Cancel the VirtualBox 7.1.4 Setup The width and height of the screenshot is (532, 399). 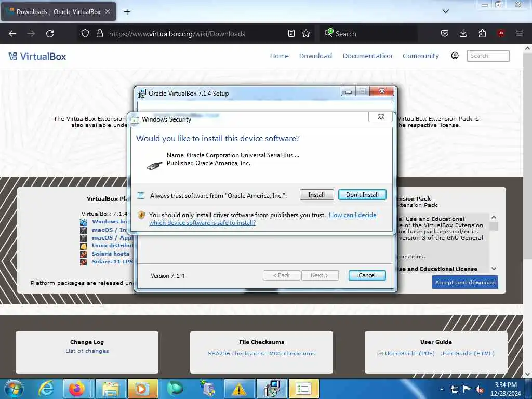367,275
